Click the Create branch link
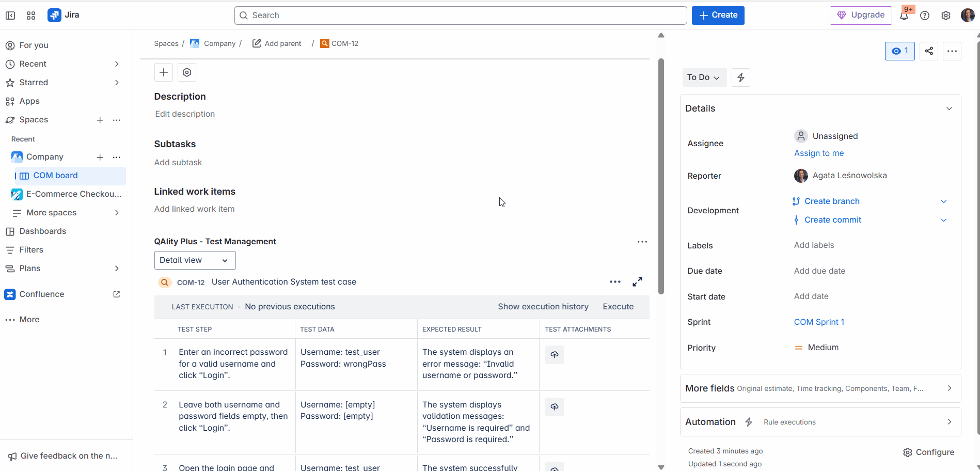The image size is (980, 471). click(832, 201)
